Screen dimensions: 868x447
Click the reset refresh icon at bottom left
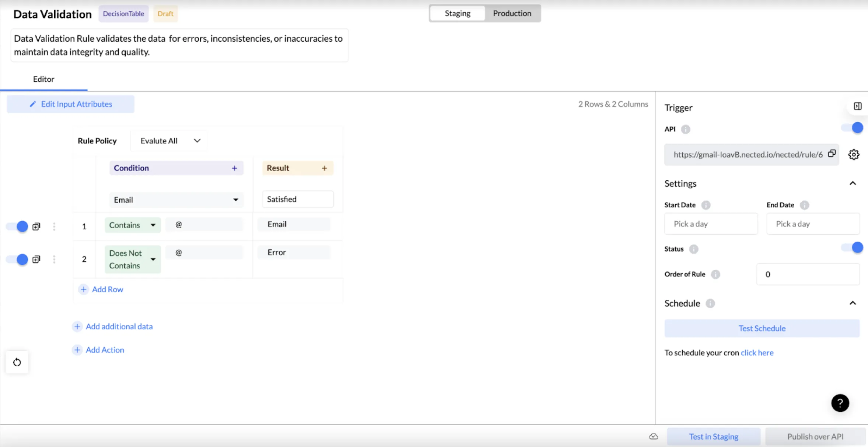coord(17,362)
